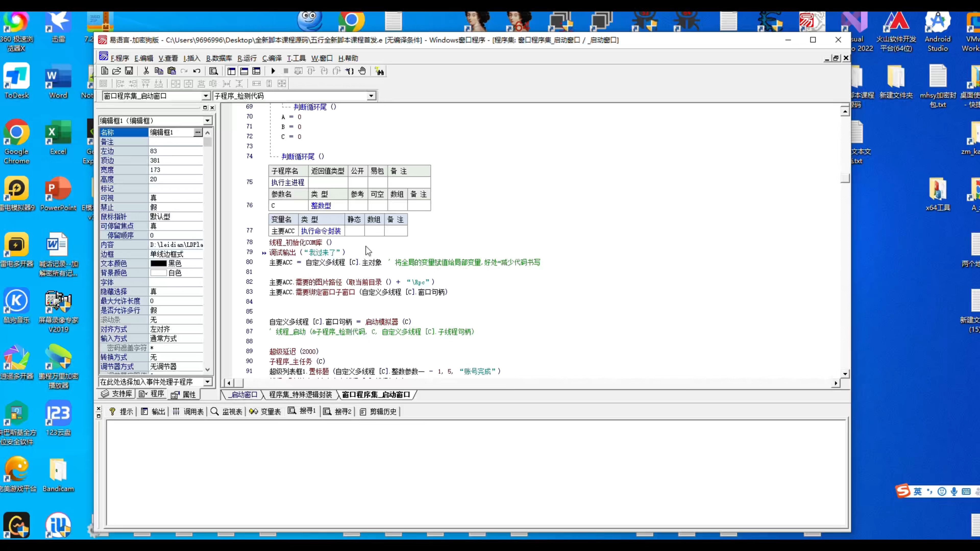Expand the 窗口程序集_启动窗口 dropdown
Viewport: 980px width, 551px height.
pos(205,96)
